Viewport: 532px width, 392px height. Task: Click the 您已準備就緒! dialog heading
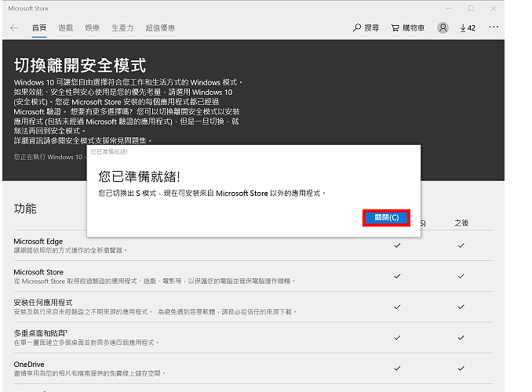click(139, 176)
